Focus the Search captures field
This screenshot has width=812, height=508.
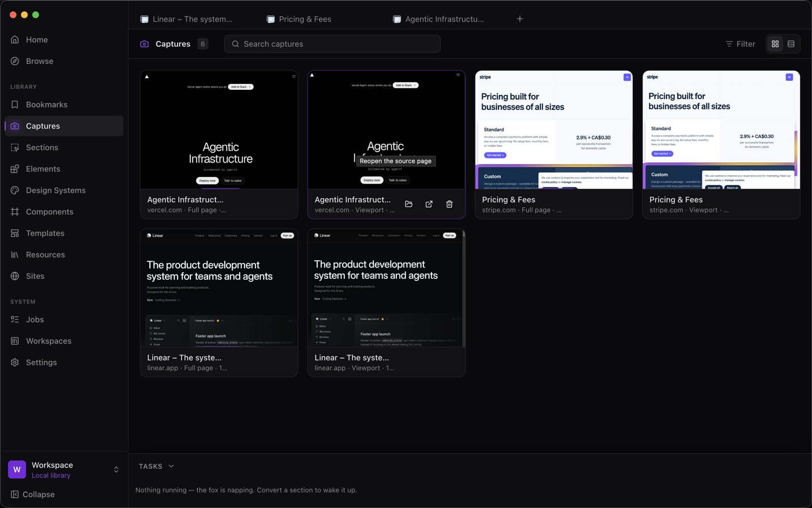pos(332,44)
